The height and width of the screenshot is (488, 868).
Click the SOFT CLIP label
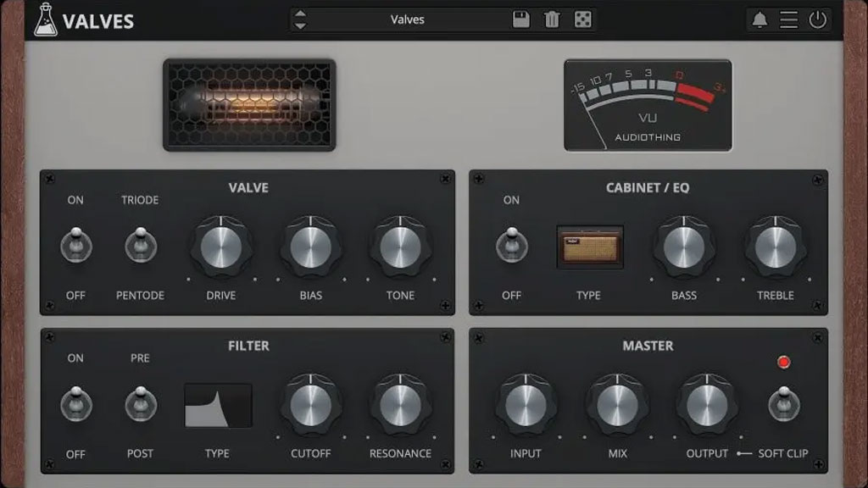782,454
